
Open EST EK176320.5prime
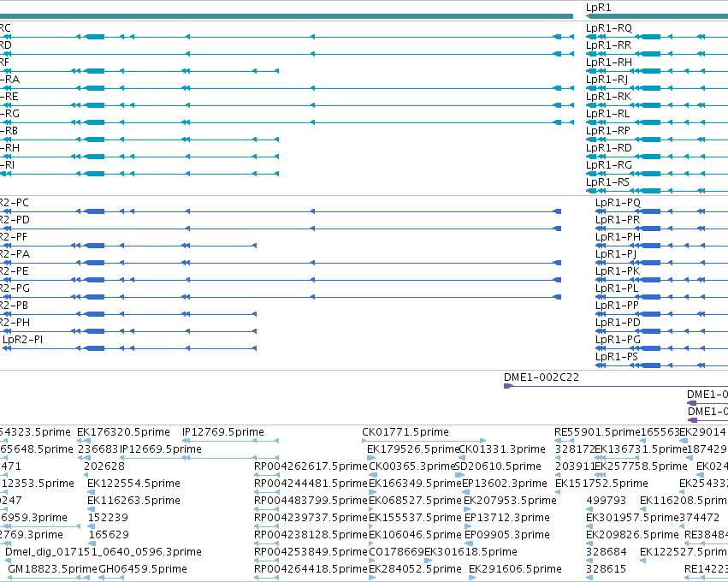click(123, 432)
